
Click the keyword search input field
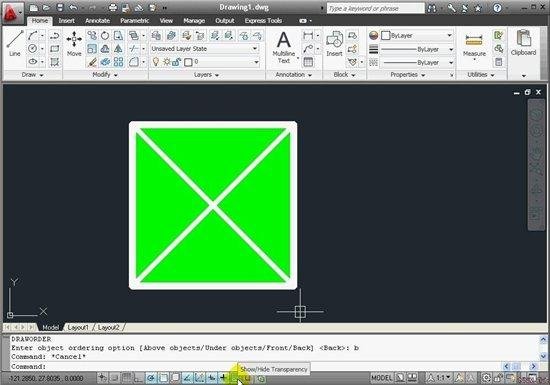[375, 8]
